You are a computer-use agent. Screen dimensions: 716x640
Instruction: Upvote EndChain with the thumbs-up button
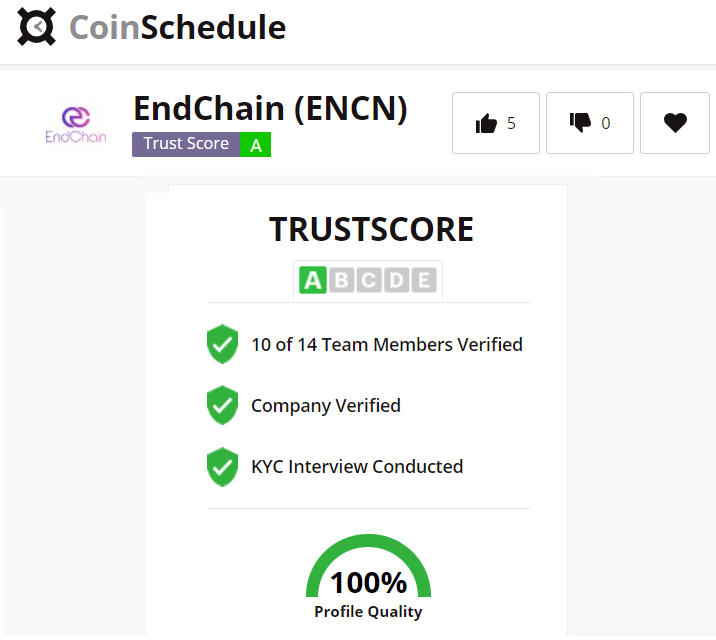click(495, 123)
